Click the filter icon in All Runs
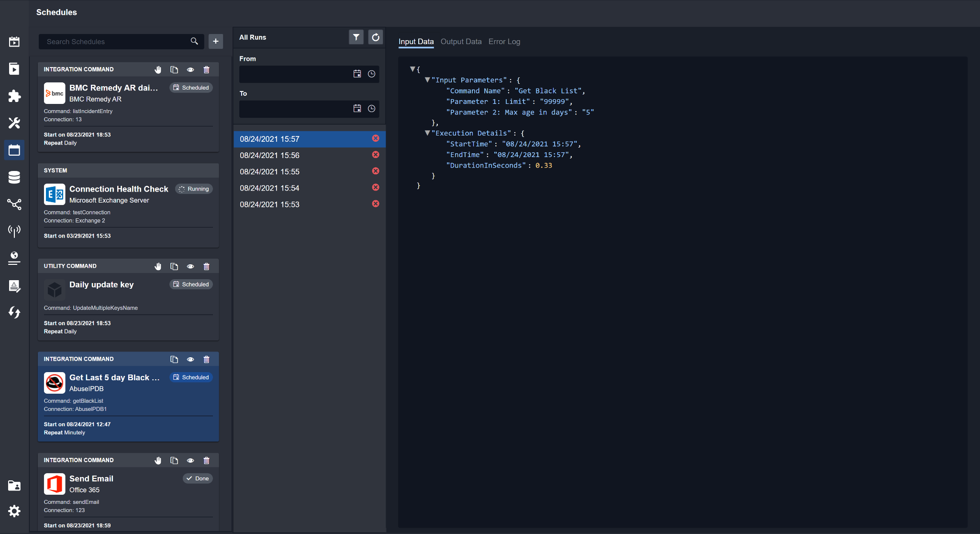 point(356,37)
